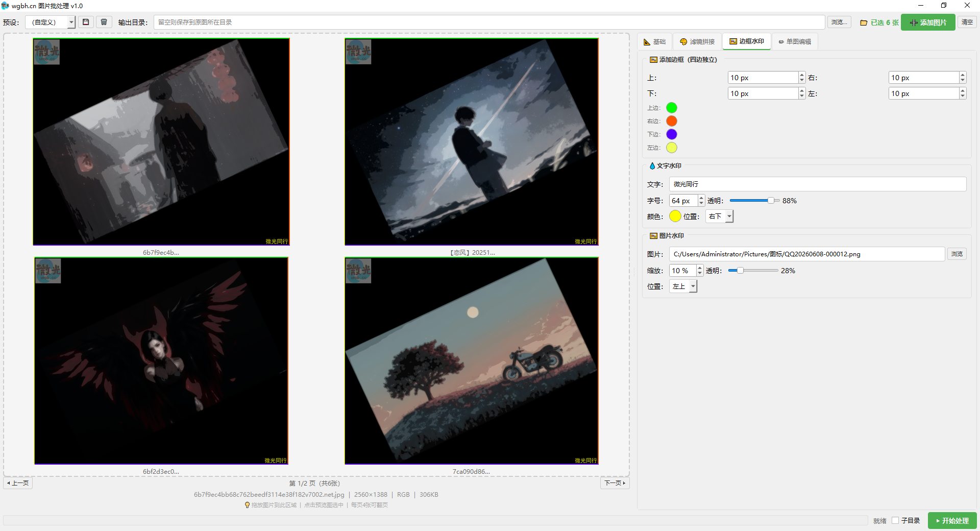The height and width of the screenshot is (531, 980).
Task: Select the 7ca090d86 motorcycle thumbnail
Action: point(472,361)
